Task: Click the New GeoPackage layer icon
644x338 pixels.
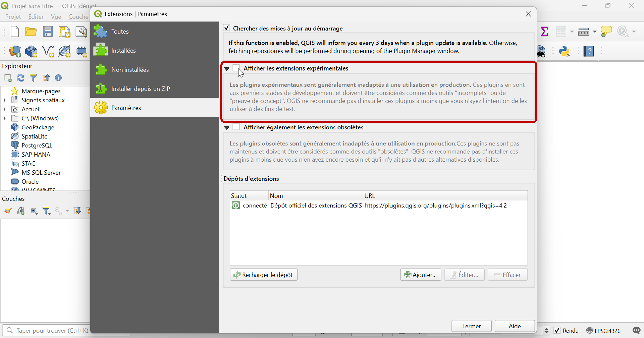Action: point(31,51)
